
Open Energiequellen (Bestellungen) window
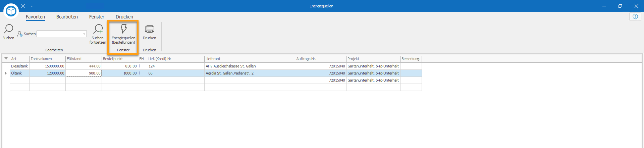pyautogui.click(x=123, y=34)
